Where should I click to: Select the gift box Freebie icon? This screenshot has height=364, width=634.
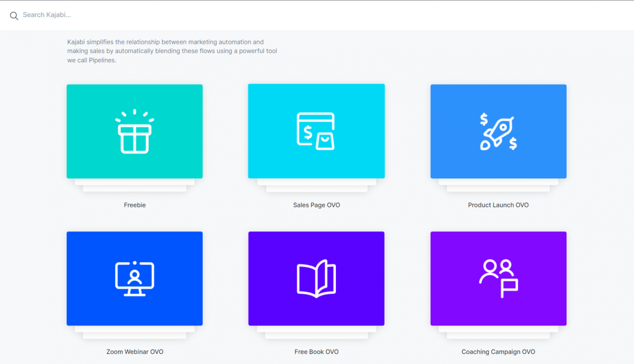134,131
